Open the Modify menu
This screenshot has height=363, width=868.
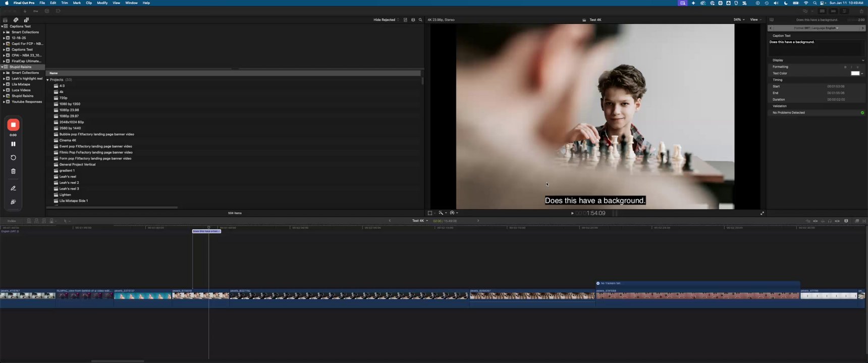coord(102,3)
